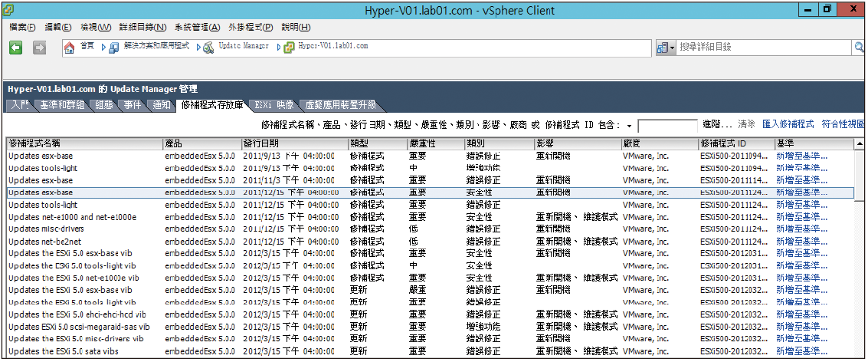This screenshot has height=362, width=868.
Task: Select the Updates net-e1000 and net-e1000e row
Action: (430, 217)
